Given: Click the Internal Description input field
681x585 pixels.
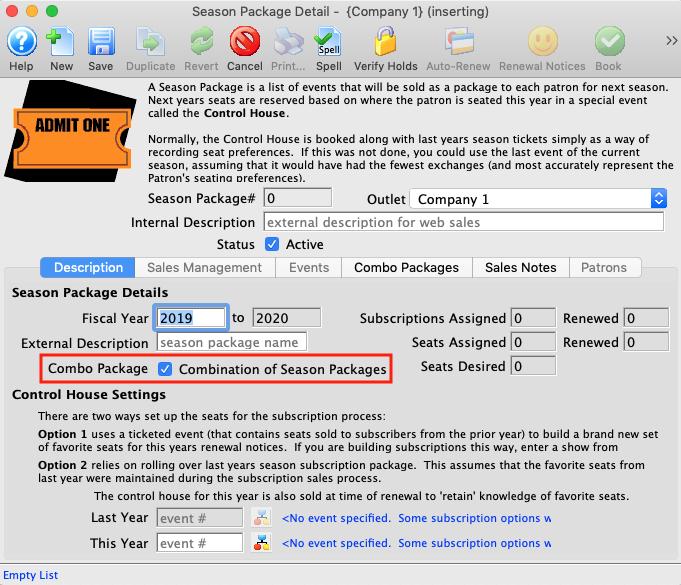Looking at the screenshot, I should click(463, 222).
